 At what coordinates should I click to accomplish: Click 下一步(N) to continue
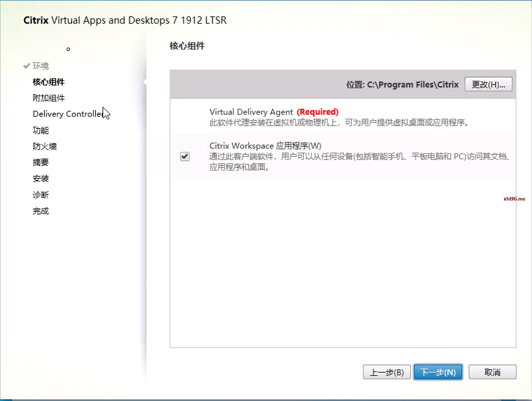click(438, 372)
